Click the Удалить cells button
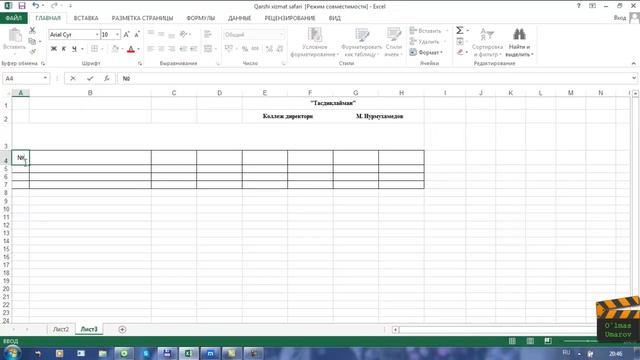Screen dimensions: 640x360 [x=424, y=41]
